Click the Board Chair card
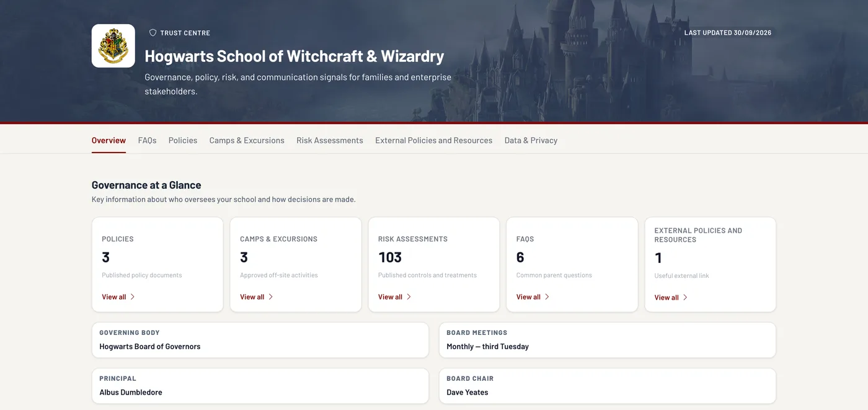The width and height of the screenshot is (868, 410). (x=608, y=386)
